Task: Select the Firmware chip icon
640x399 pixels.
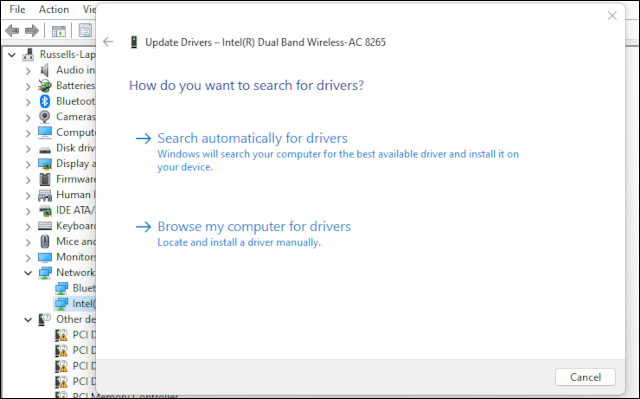Action: pyautogui.click(x=44, y=179)
